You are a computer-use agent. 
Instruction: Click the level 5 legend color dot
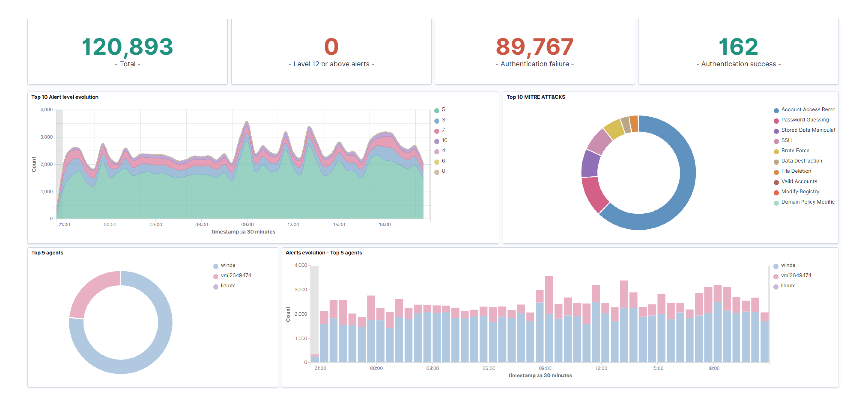click(437, 110)
